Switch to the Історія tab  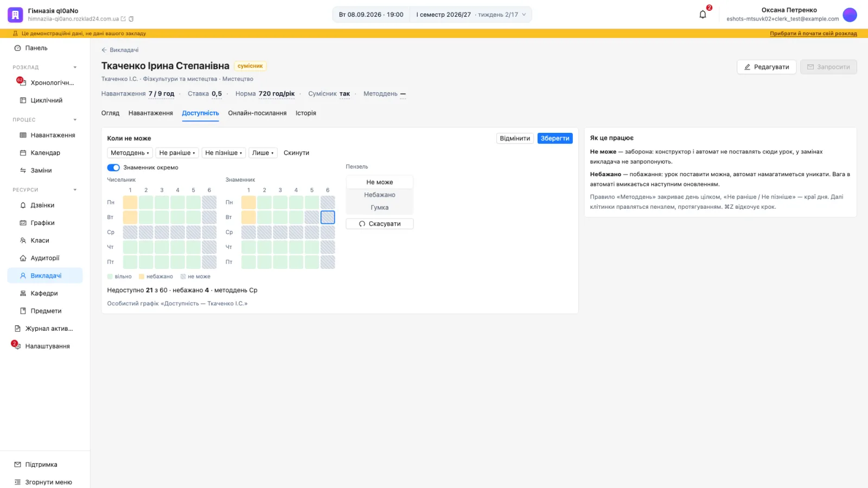(306, 113)
